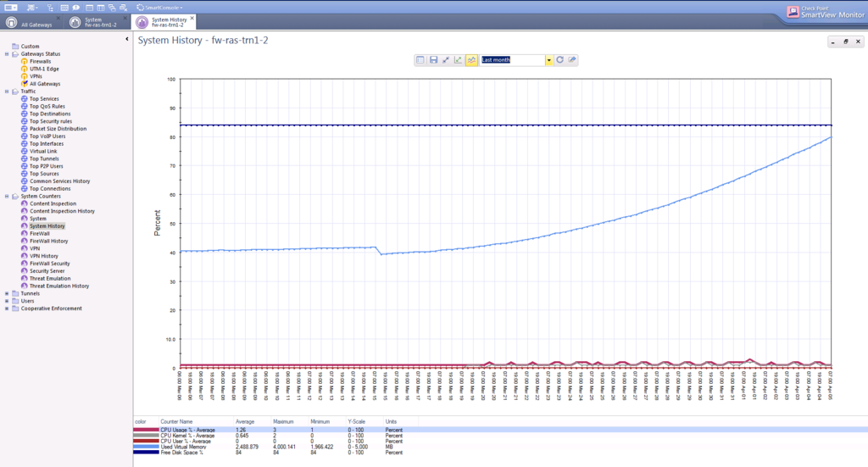Open Top P2P Users view
The width and height of the screenshot is (868, 467).
coord(47,166)
